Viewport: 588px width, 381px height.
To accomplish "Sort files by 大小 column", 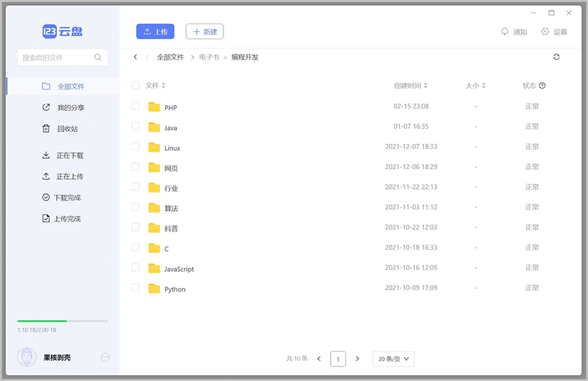I will point(483,86).
